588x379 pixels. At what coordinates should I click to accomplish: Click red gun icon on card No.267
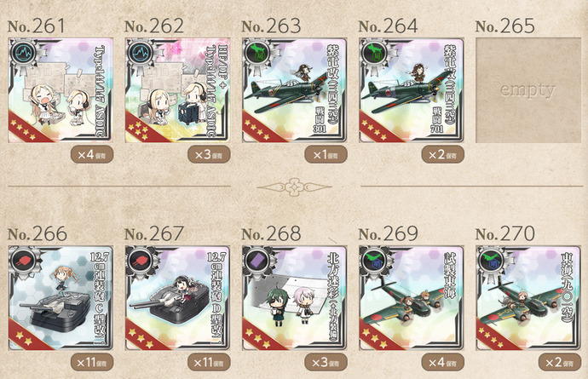click(x=142, y=261)
